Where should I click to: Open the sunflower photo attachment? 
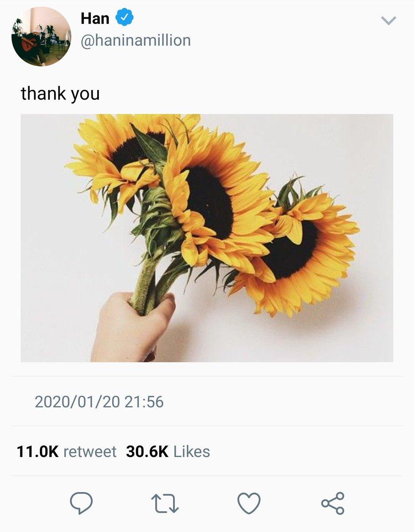(207, 238)
